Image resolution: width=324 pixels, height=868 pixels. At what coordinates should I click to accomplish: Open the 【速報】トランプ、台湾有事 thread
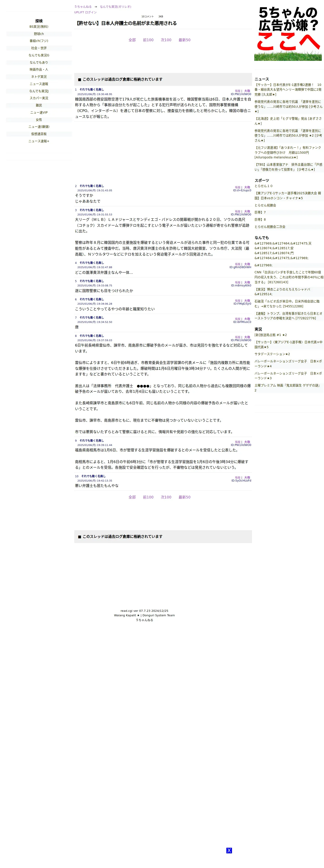click(x=288, y=316)
